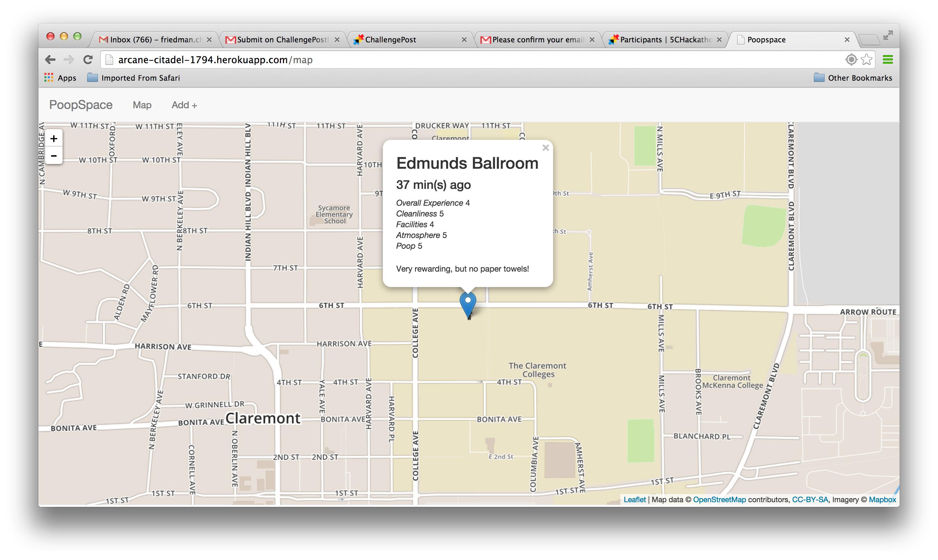Zoom in on the map
This screenshot has width=938, height=560.
[x=53, y=138]
